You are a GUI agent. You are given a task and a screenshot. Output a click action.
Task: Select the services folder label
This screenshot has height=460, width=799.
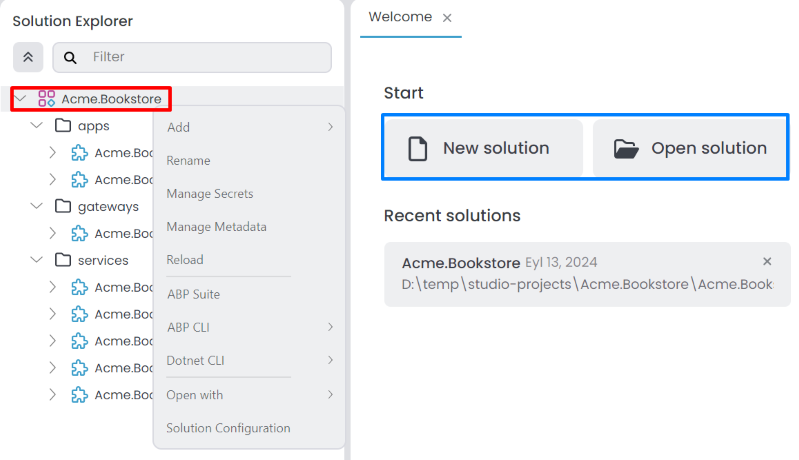[x=103, y=260]
